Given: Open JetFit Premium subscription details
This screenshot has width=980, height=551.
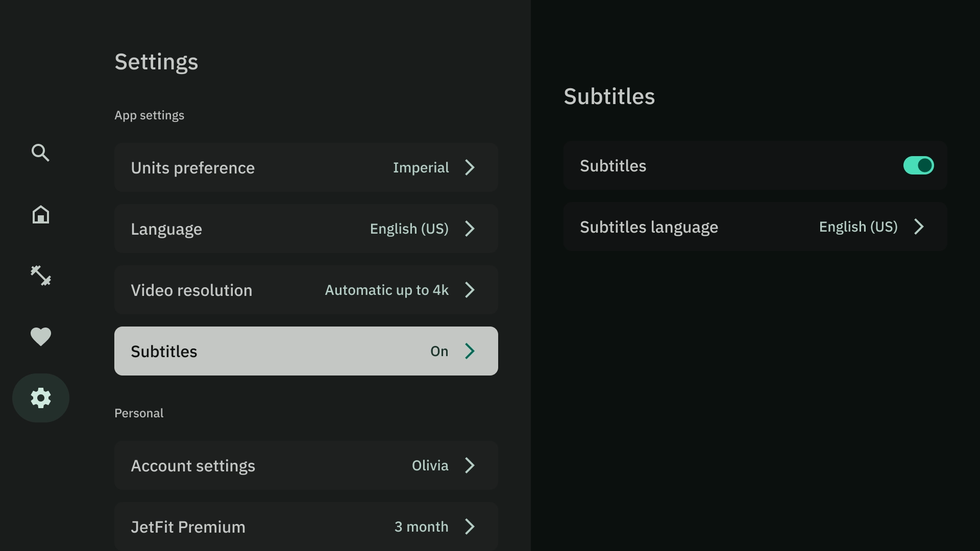Looking at the screenshot, I should (x=306, y=526).
